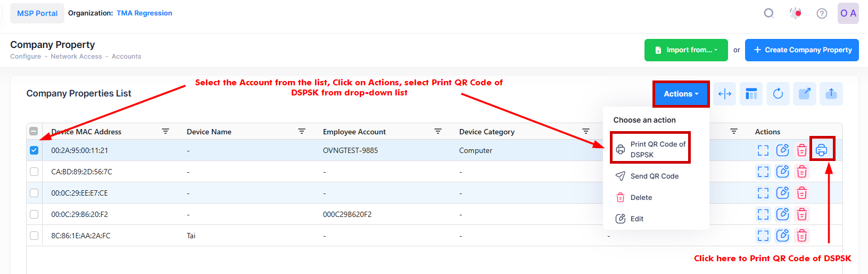Click edit icon for 8C:86:1E:AA:2A:FC row
The height and width of the screenshot is (274, 868).
pos(782,236)
